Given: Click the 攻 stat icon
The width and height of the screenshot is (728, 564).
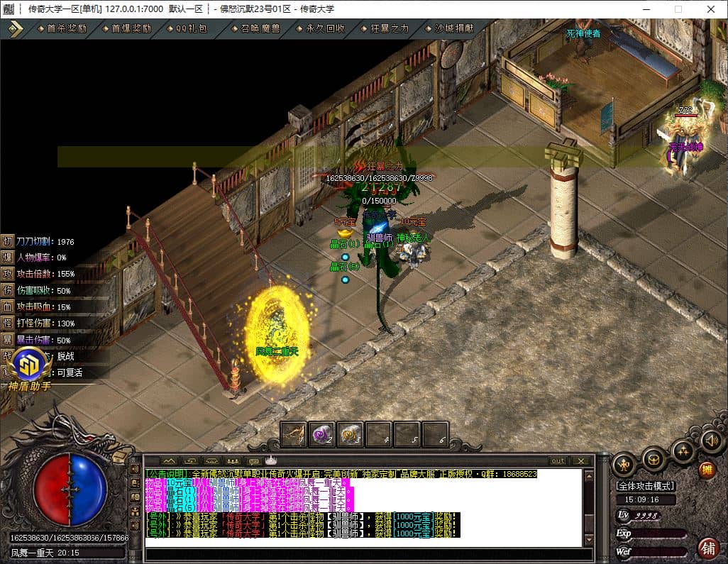Looking at the screenshot, I should [7, 274].
